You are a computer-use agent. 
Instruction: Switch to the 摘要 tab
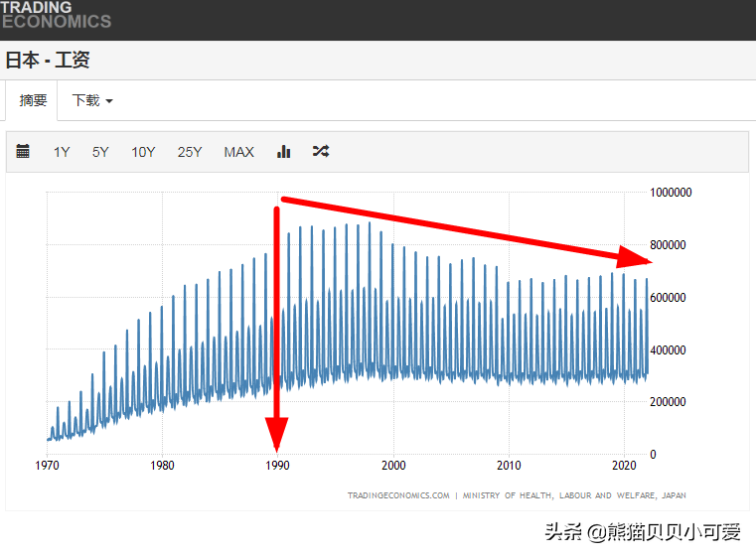pyautogui.click(x=33, y=100)
